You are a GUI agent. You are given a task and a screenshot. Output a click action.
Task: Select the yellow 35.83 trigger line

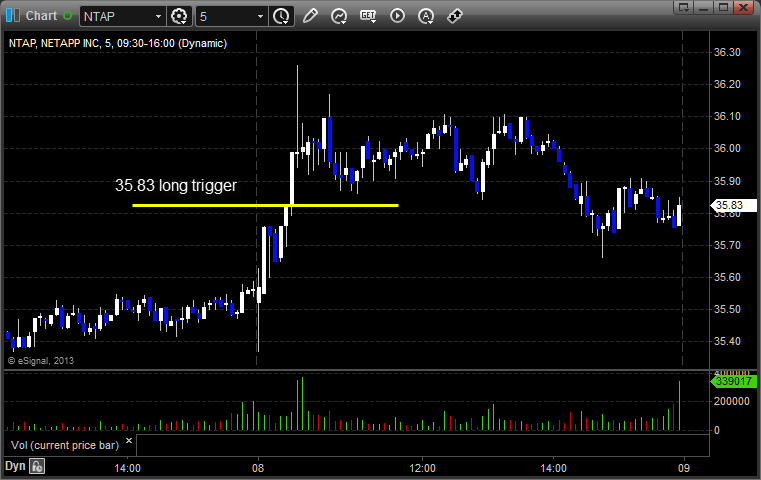pyautogui.click(x=265, y=205)
